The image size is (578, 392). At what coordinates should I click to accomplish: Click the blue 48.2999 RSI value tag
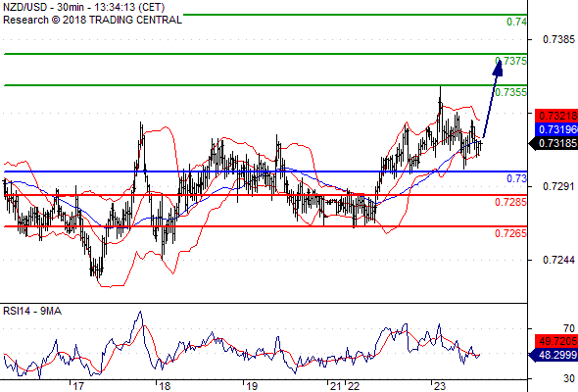click(x=554, y=355)
